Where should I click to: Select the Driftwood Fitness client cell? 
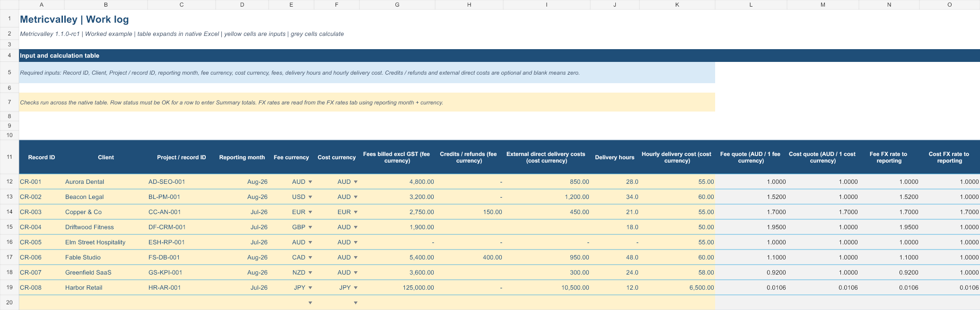(x=106, y=227)
